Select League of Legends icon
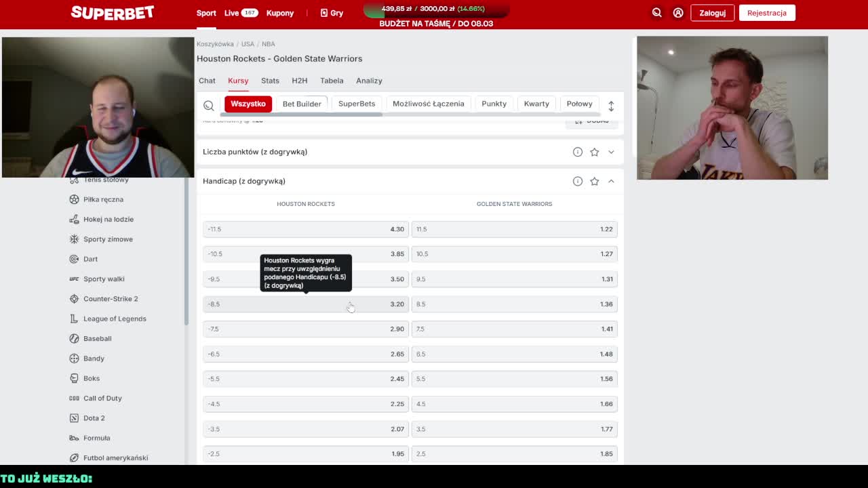Viewport: 868px width, 488px height. (x=74, y=319)
